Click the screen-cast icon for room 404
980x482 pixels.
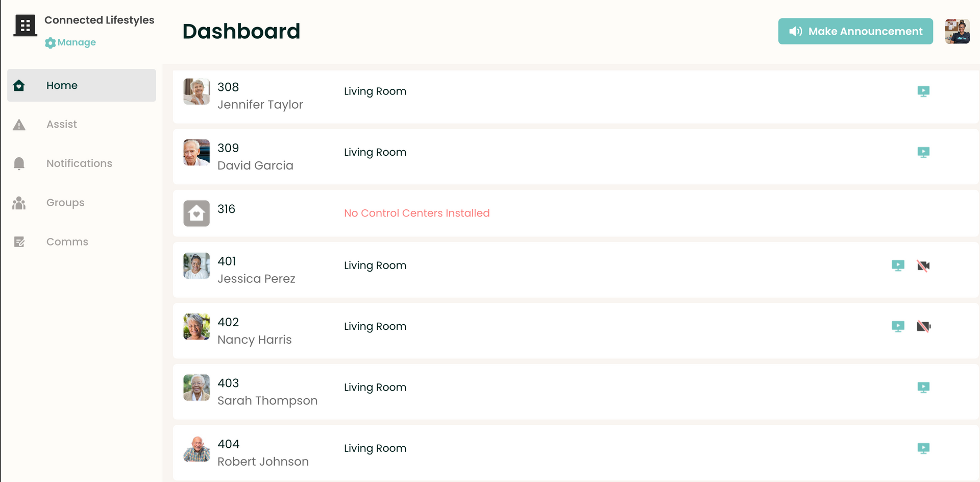pyautogui.click(x=923, y=448)
